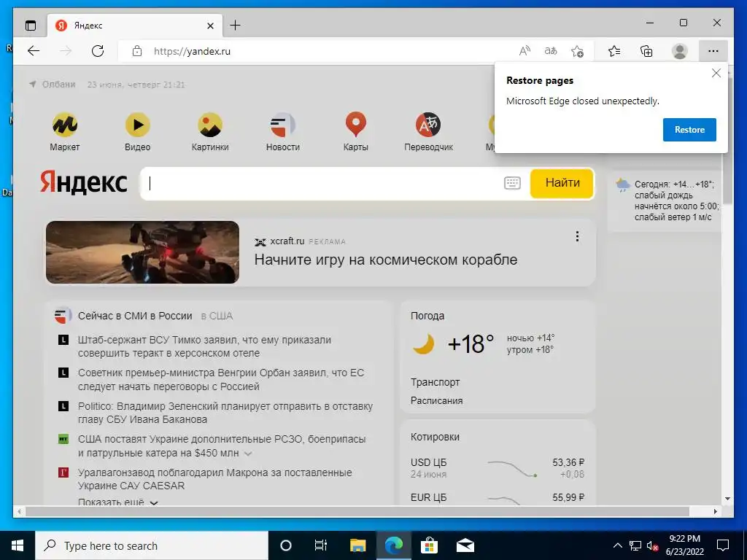Click the EUR ЦБ exchange rate row
Image resolution: width=747 pixels, height=560 pixels.
[498, 497]
